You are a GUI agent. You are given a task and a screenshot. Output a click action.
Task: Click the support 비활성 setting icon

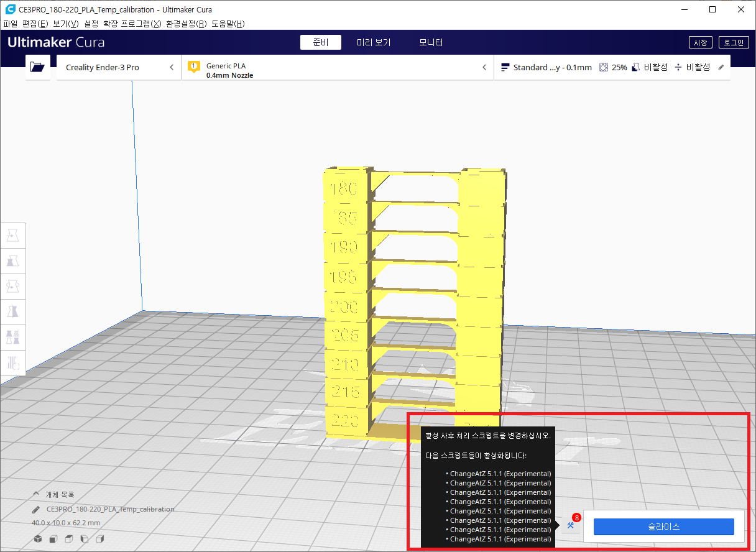(x=636, y=67)
